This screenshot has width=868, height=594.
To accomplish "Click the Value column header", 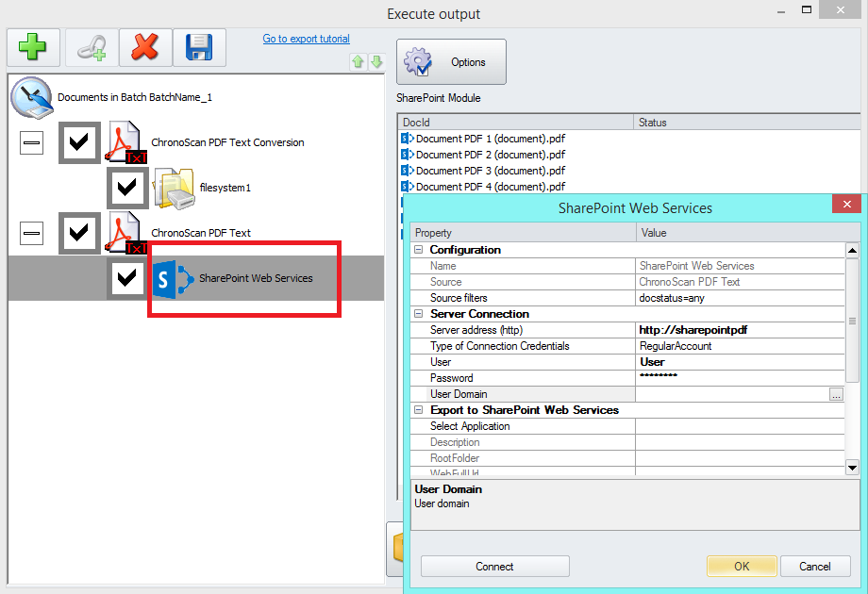I will (748, 233).
